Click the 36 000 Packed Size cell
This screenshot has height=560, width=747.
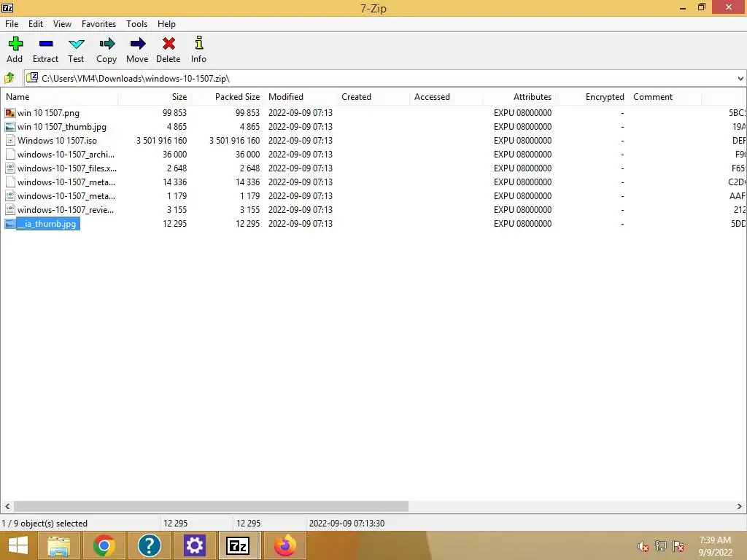(x=247, y=155)
